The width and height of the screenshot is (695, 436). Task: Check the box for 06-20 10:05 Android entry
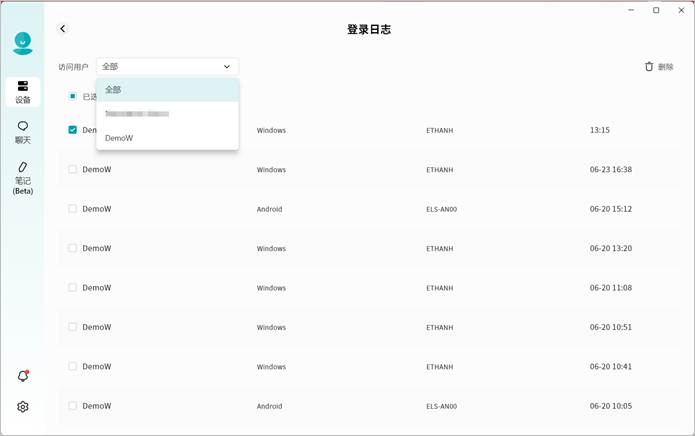72,406
